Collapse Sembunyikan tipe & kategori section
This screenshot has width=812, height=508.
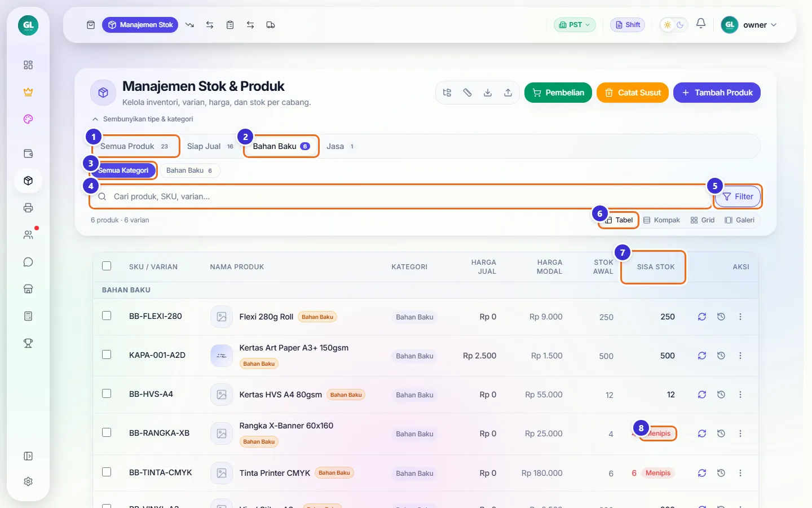142,119
